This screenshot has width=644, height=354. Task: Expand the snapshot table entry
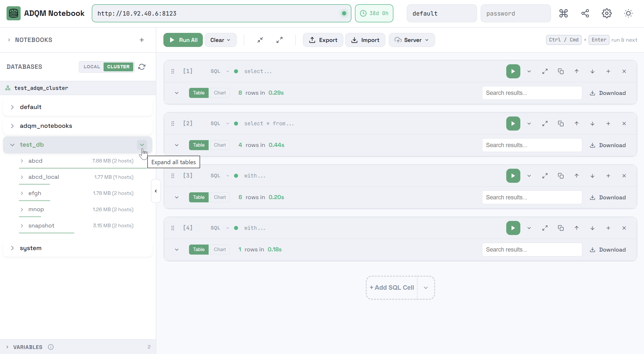[x=22, y=226]
